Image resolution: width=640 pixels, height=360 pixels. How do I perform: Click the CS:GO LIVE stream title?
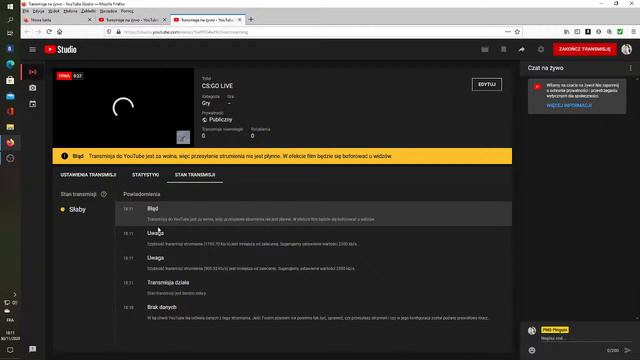tap(217, 86)
